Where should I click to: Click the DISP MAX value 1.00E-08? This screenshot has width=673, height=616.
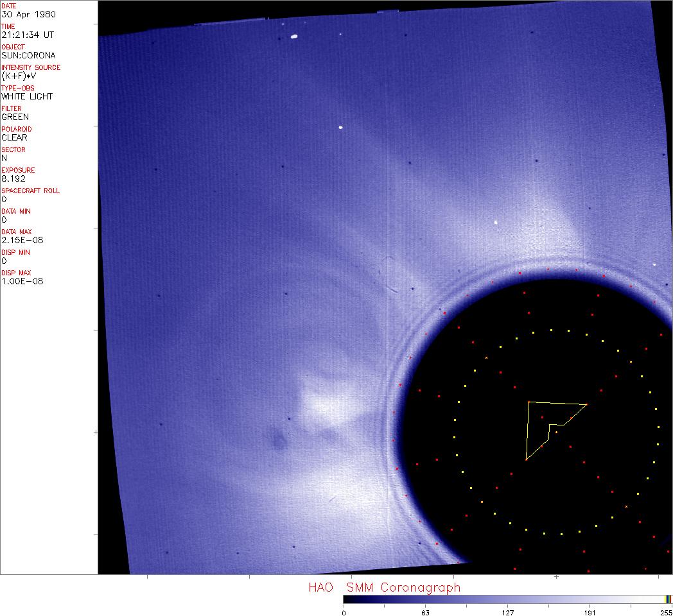[x=22, y=281]
